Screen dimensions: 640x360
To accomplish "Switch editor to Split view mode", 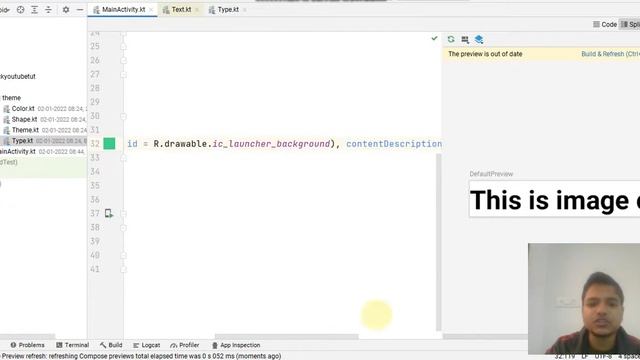I will (630, 24).
